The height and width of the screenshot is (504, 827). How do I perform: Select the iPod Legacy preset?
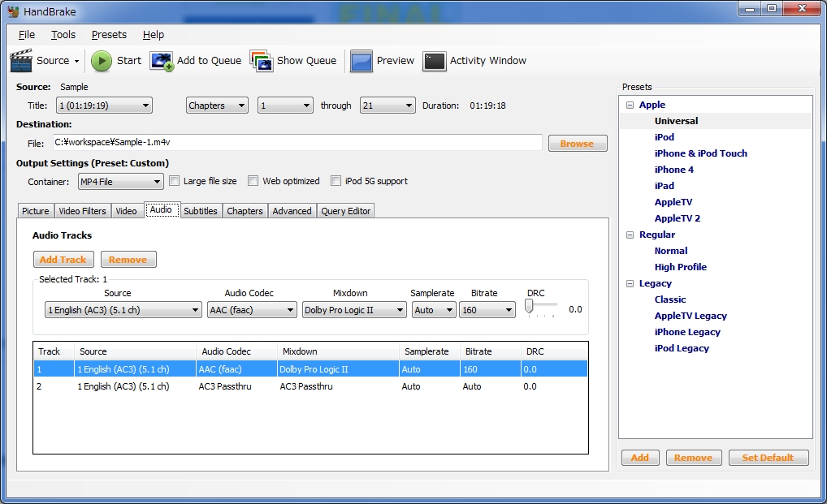click(682, 349)
